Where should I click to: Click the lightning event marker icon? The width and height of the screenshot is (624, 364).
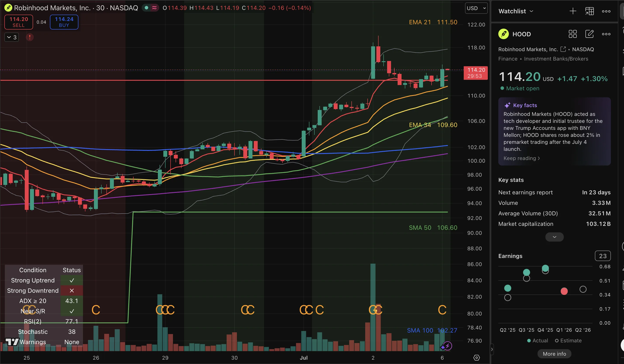click(447, 346)
